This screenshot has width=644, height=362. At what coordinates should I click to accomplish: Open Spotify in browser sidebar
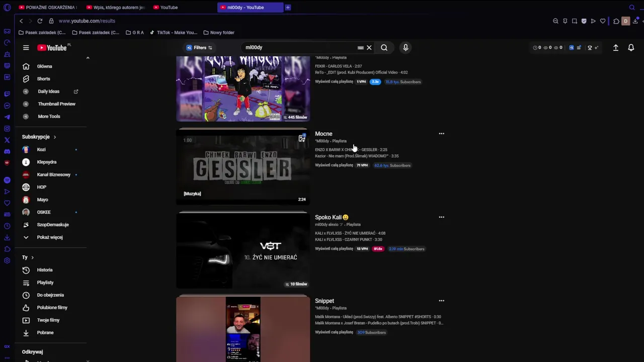(7, 180)
